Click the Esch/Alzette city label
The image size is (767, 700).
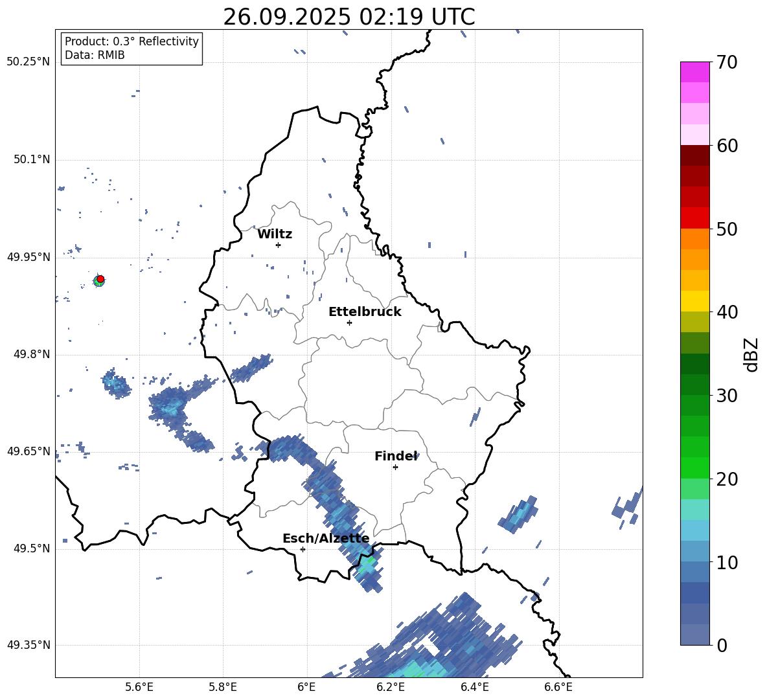[326, 539]
